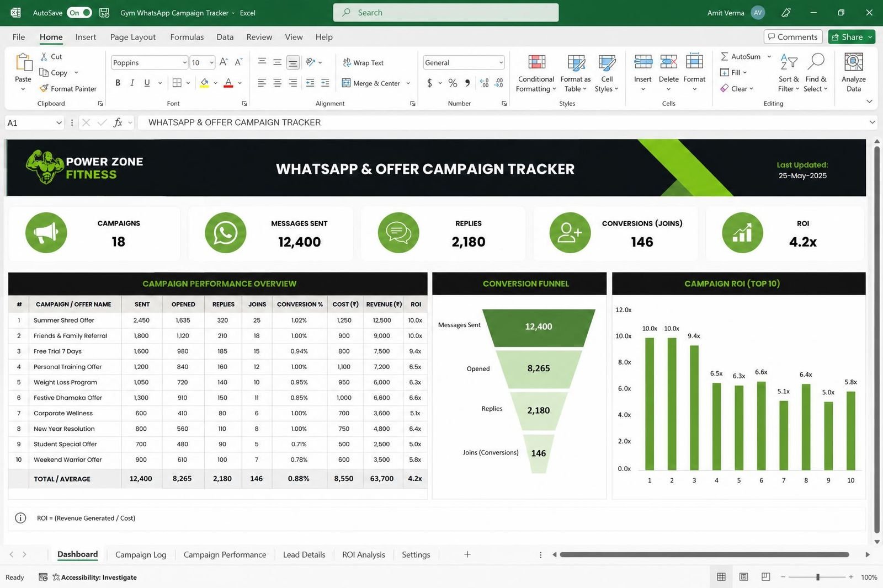Click the zoom slider handle
Screen dimensions: 883x588
(x=818, y=577)
